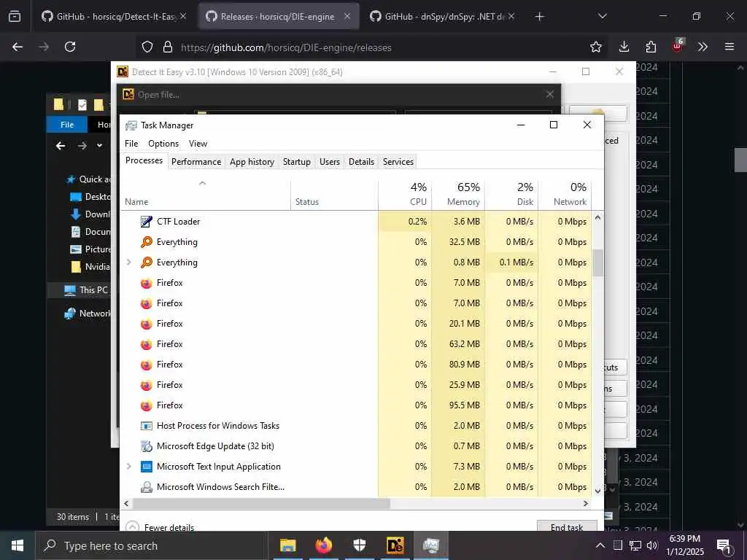This screenshot has width=747, height=560.
Task: Click File tab in File Explorer
Action: pyautogui.click(x=67, y=125)
